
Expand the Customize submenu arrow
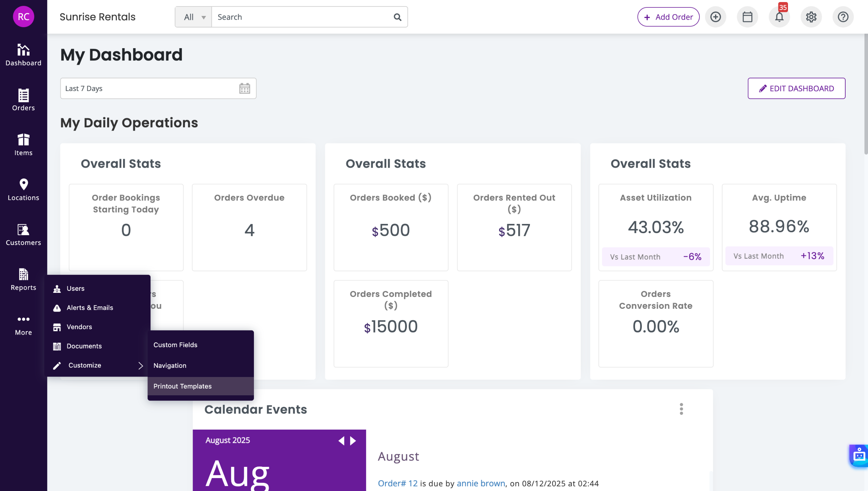pyautogui.click(x=140, y=365)
